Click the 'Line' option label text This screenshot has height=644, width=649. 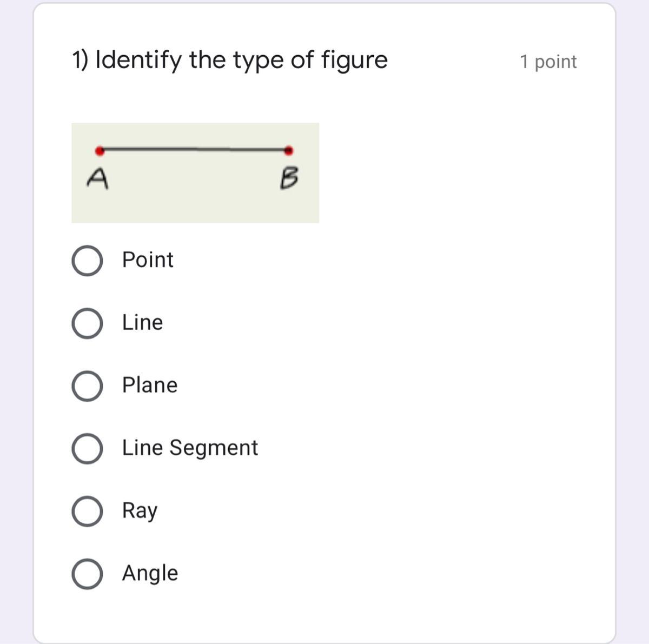142,323
